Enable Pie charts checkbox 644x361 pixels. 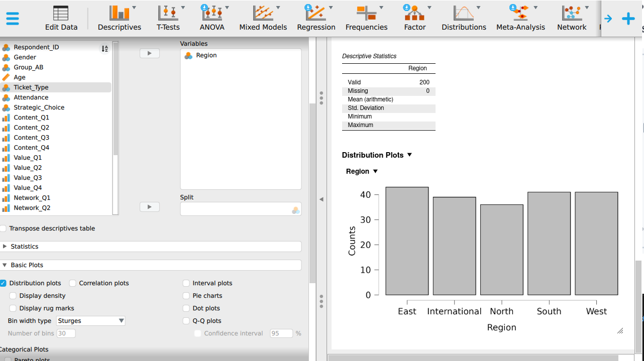click(x=186, y=296)
